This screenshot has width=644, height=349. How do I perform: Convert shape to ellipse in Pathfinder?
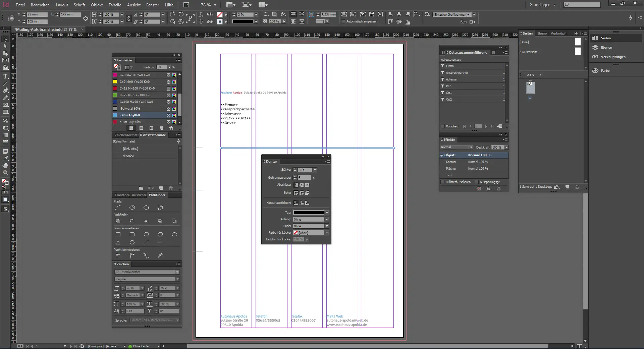click(174, 235)
